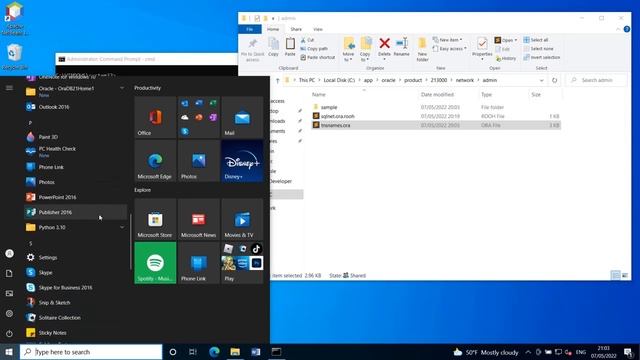Open PC Health Check from app list

pyautogui.click(x=76, y=151)
